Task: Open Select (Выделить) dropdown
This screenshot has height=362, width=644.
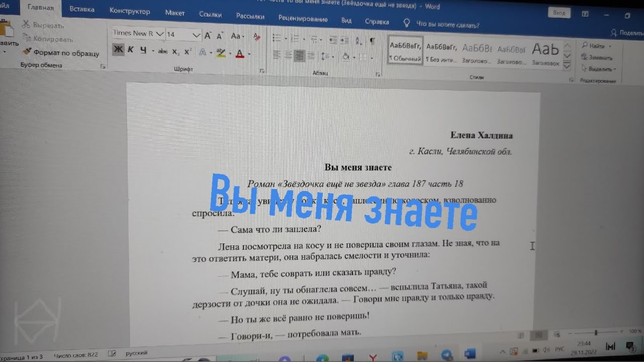Action: click(x=599, y=69)
